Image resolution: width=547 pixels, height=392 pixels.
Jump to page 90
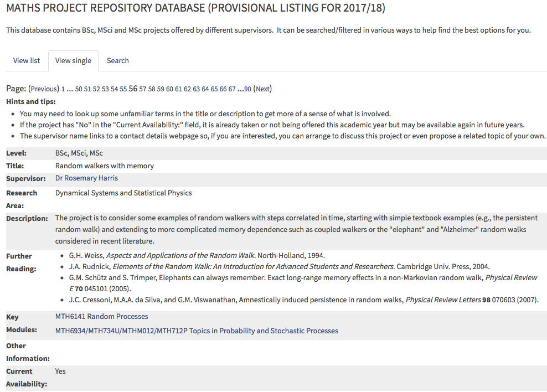247,89
